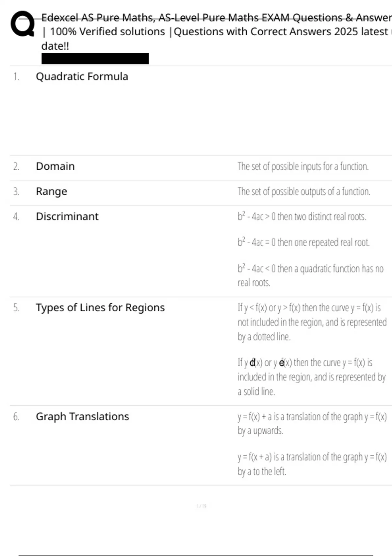Image resolution: width=392 pixels, height=556 pixels.
Task: Click the dotted line region explanation
Action: tap(312, 322)
